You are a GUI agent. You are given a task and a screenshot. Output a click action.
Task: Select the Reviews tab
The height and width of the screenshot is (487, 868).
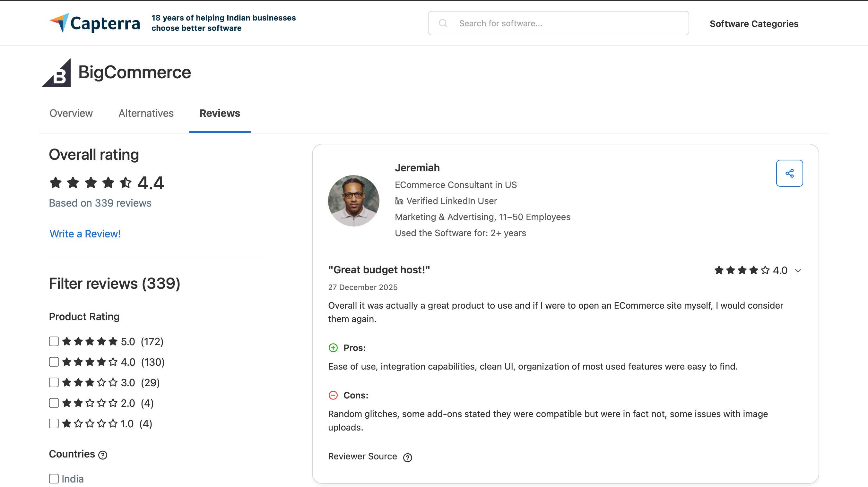pyautogui.click(x=220, y=113)
